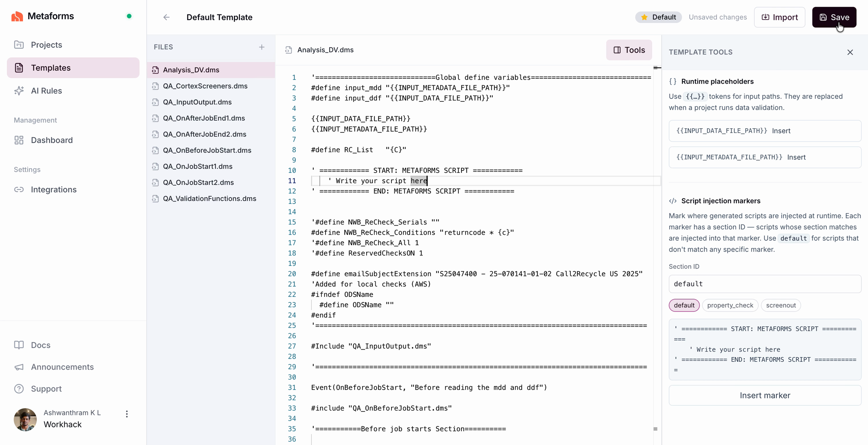Select the property_check section chip
868x445 pixels.
(x=730, y=305)
